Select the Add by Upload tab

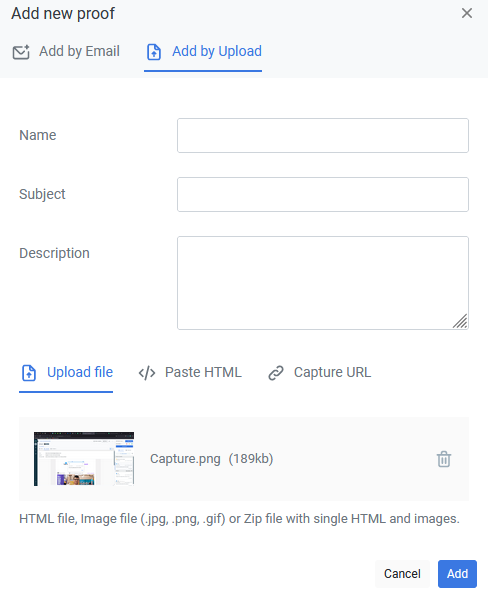[x=204, y=52]
